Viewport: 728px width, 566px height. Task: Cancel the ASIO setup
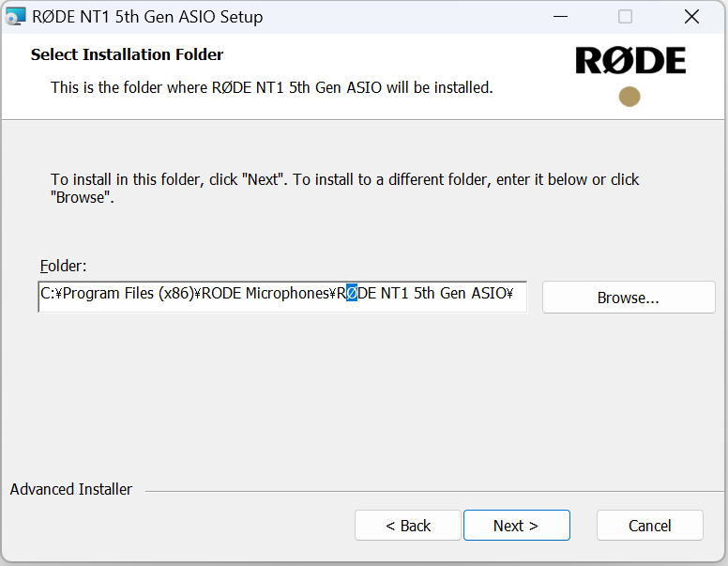click(x=649, y=525)
